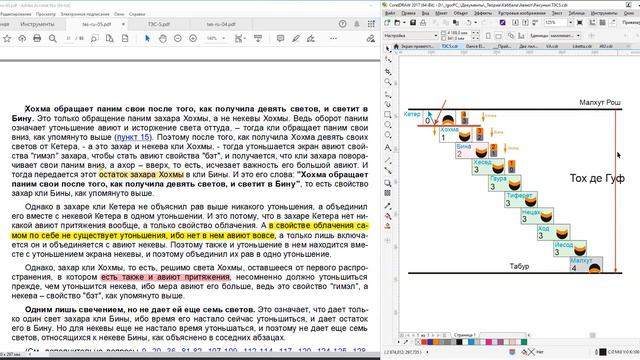Click the help question mark in Acrobat
This screenshot has width=640, height=360.
342,24
